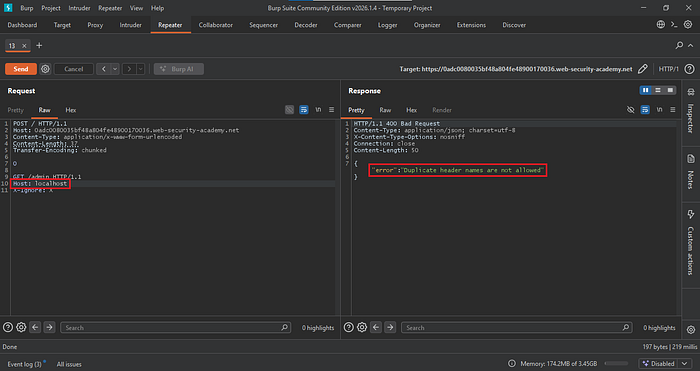Switch to the Decoder tab
This screenshot has width=700, height=371.
point(306,25)
